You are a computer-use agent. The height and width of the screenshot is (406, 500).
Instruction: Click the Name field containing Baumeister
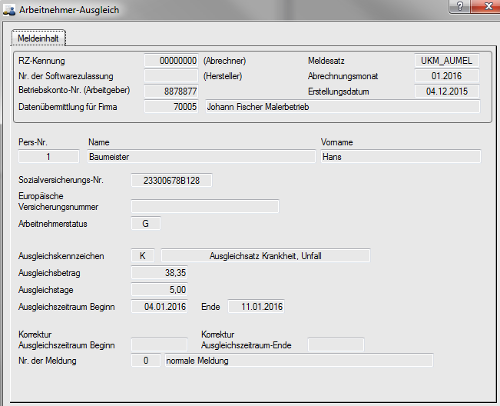point(202,157)
